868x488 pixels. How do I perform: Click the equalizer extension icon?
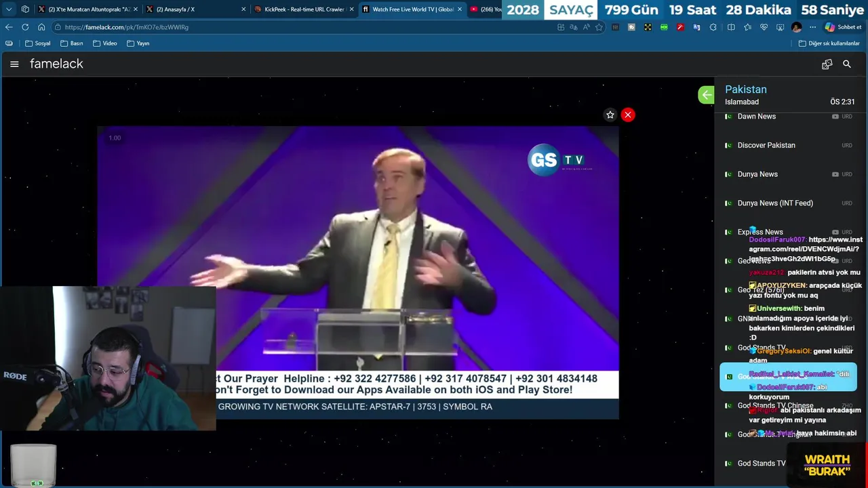point(616,27)
